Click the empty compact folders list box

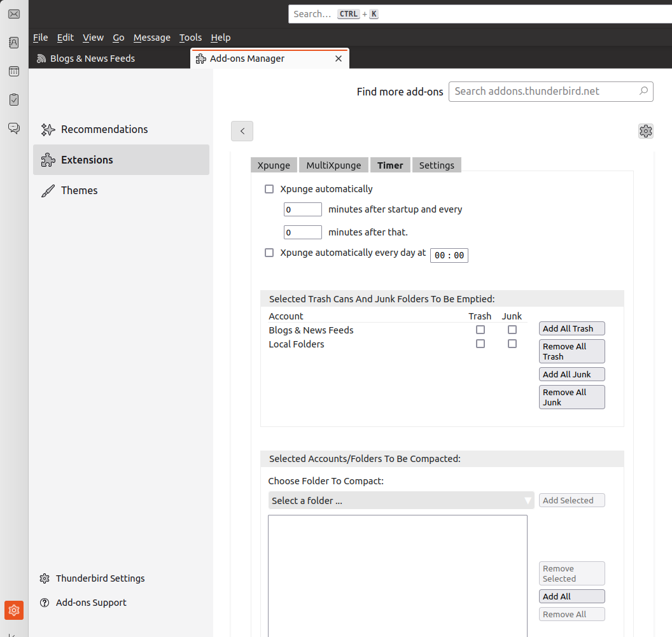pyautogui.click(x=397, y=576)
